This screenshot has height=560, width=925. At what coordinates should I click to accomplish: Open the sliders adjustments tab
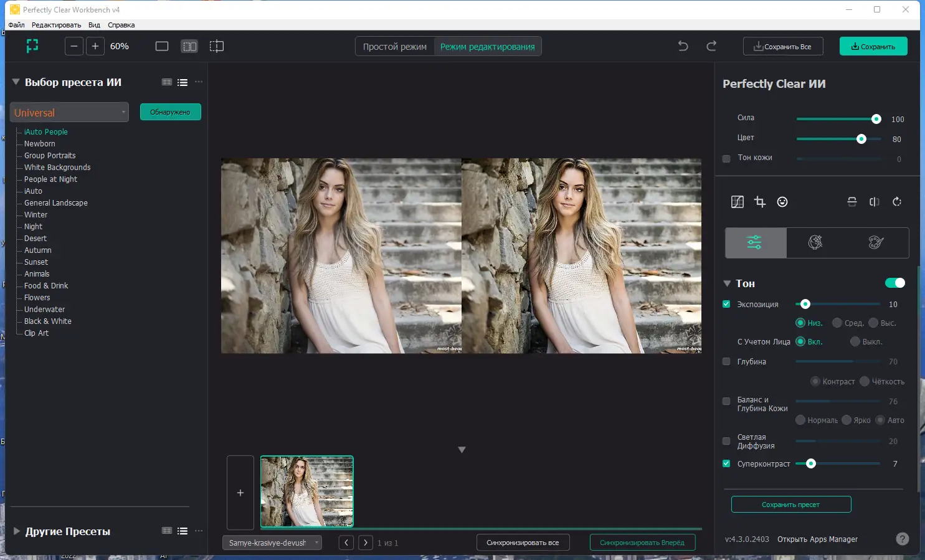[x=756, y=242]
